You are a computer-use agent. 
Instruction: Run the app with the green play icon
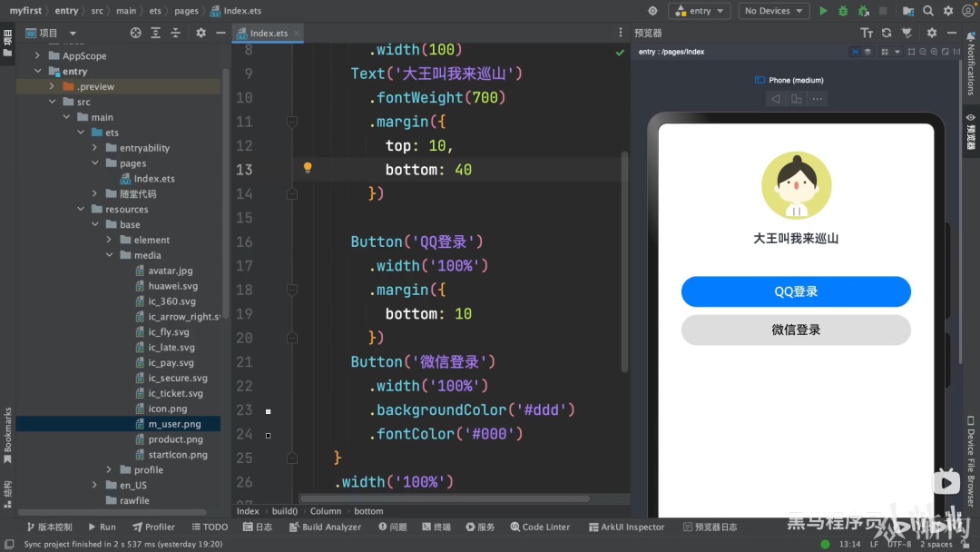coord(823,11)
